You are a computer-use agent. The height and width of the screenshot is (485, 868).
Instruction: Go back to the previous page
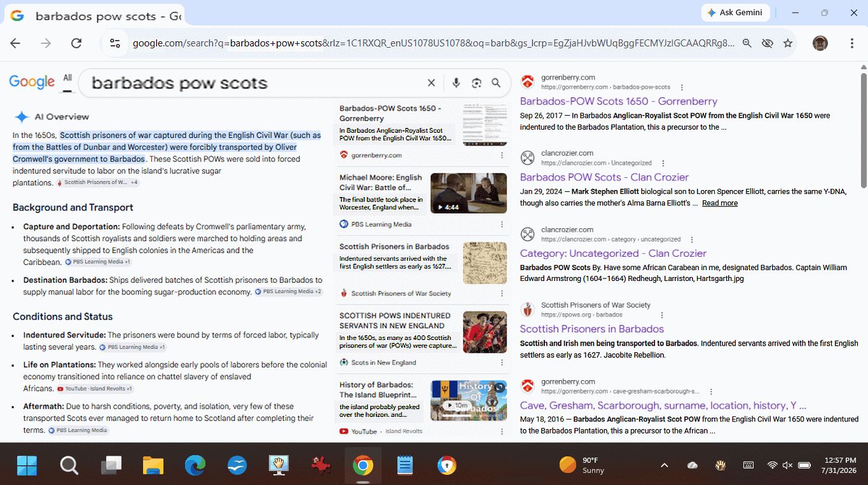point(15,43)
